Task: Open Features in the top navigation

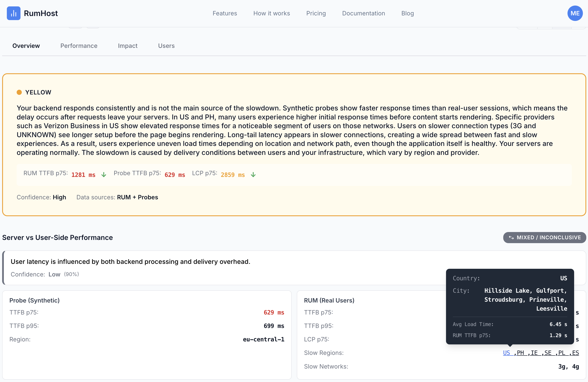Action: click(x=225, y=13)
